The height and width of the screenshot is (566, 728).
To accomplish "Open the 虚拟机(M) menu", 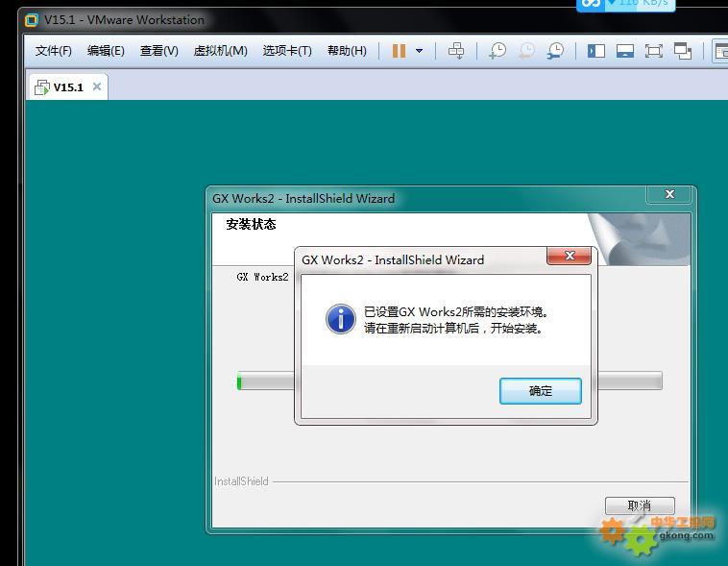I will pos(220,51).
